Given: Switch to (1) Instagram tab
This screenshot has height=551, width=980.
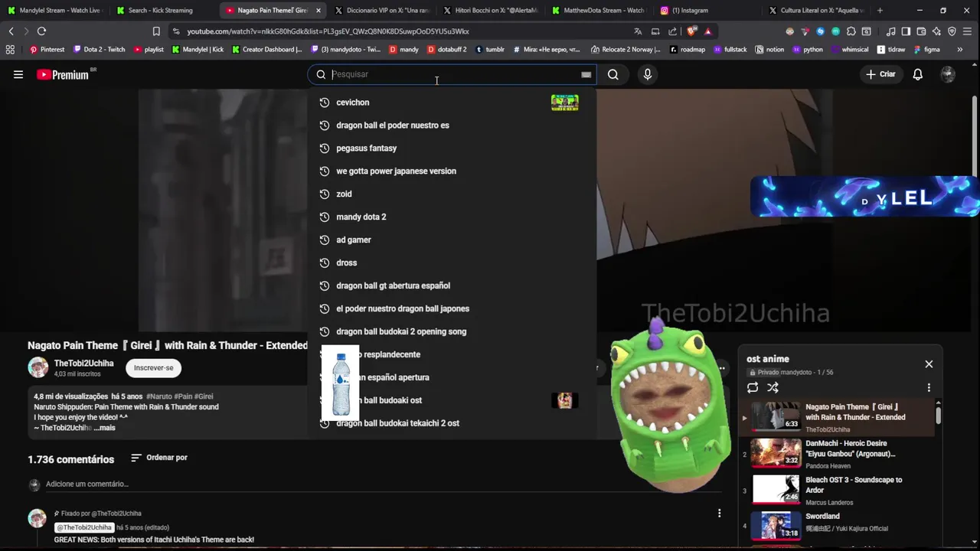Looking at the screenshot, I should pos(708,11).
